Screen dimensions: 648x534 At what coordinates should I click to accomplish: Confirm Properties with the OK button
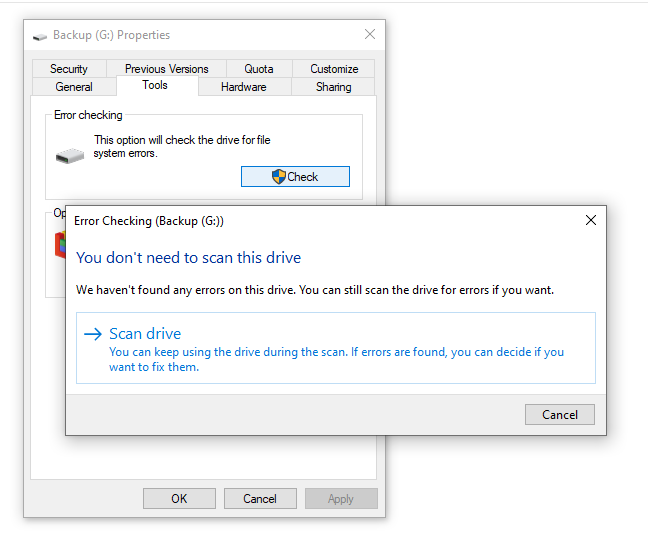[179, 498]
